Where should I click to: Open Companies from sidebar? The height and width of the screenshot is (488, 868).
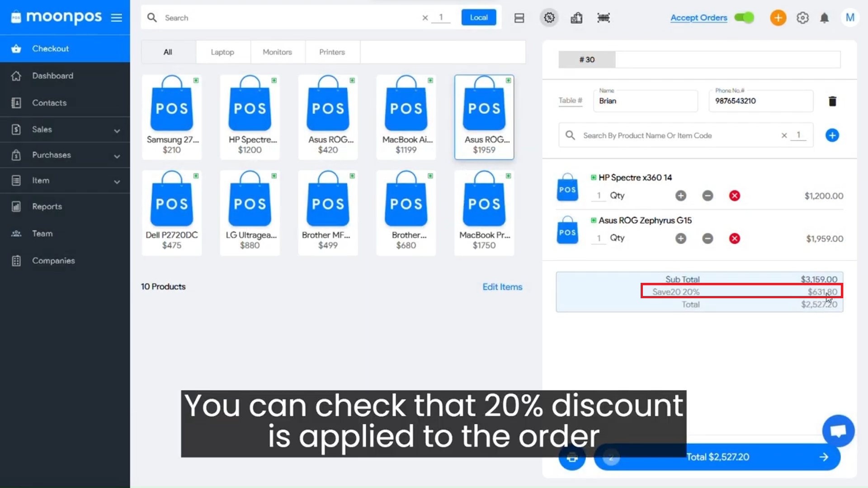[x=65, y=261]
